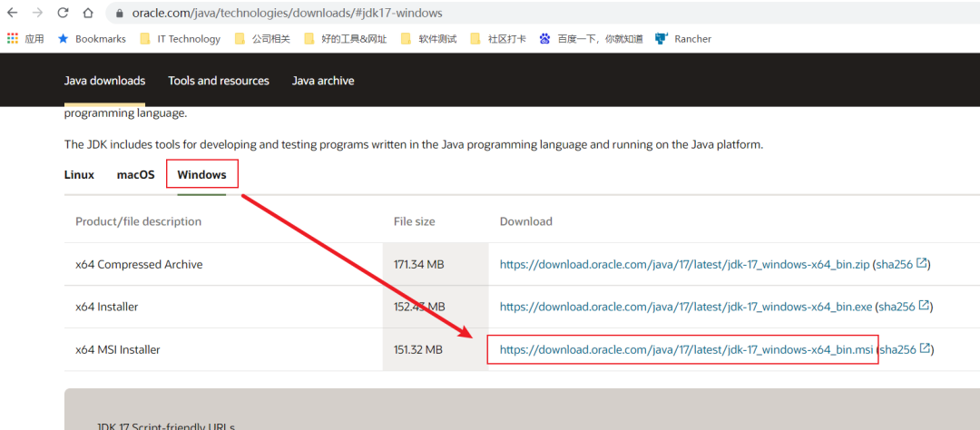Click the 171.34 MB file size
The height and width of the screenshot is (430, 980).
click(418, 264)
